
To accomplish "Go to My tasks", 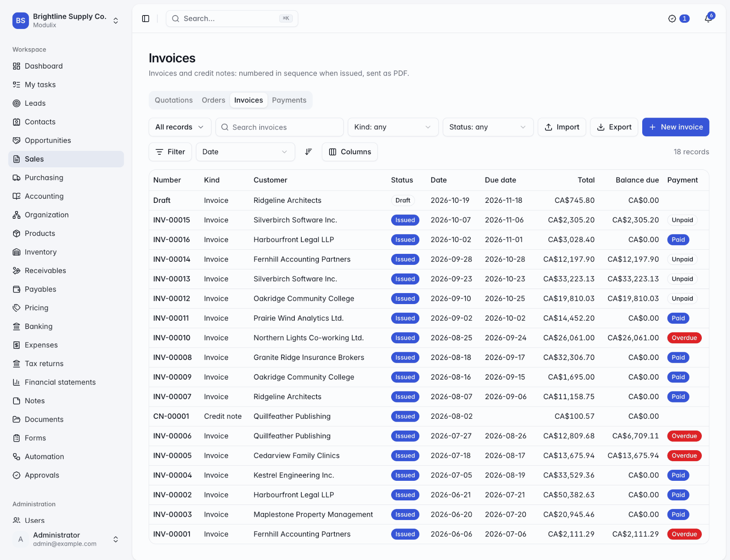I will click(66, 84).
